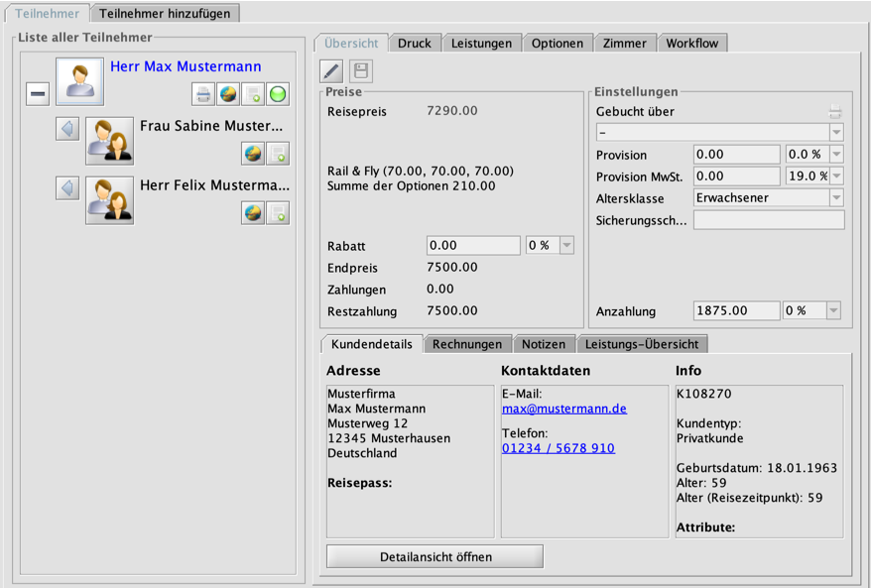Click the Detailansicht öffnen button
Screen dimensions: 871x588
coord(435,556)
